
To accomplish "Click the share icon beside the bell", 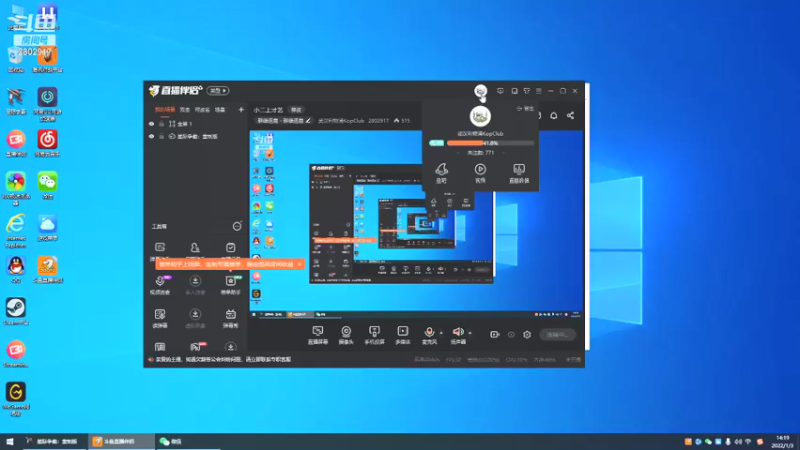I will (x=570, y=115).
